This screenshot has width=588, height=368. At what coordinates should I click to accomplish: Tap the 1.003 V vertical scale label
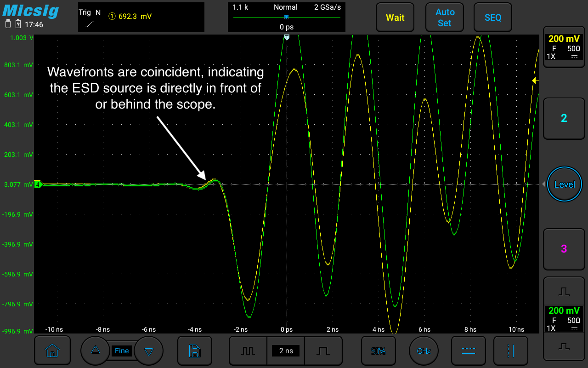click(x=22, y=38)
